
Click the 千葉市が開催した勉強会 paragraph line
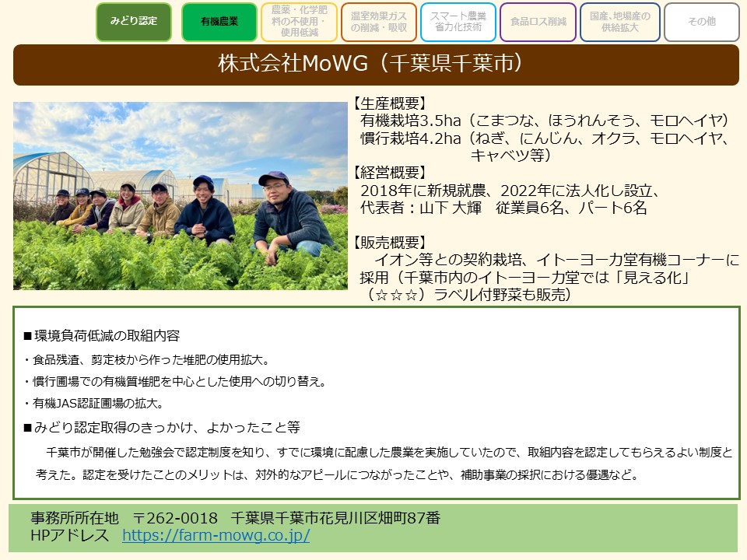tap(389, 453)
